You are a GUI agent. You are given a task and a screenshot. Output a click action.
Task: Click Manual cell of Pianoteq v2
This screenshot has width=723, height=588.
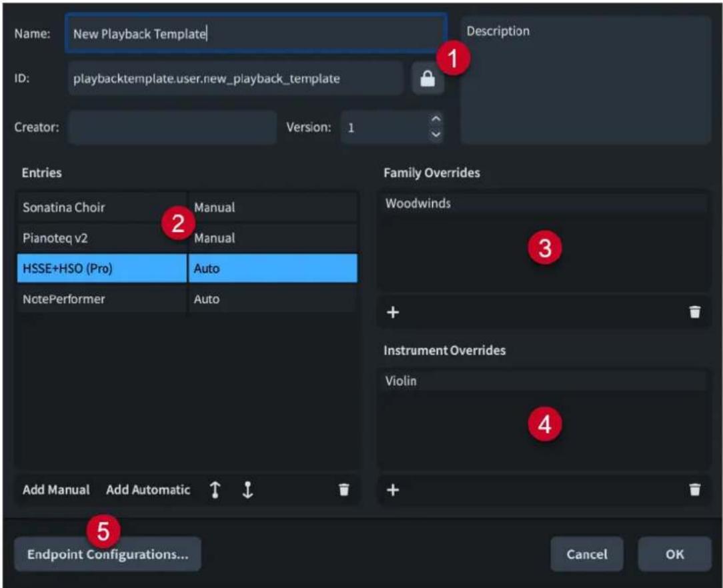273,238
